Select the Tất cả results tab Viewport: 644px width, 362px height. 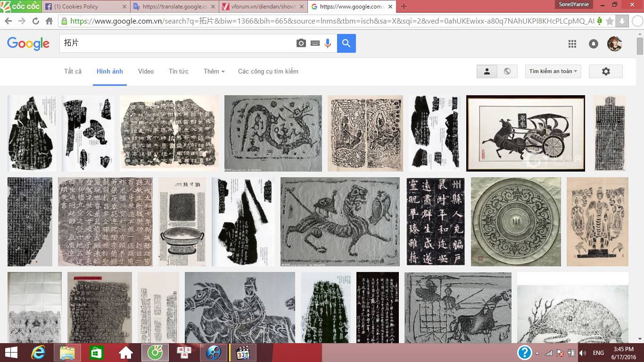73,71
